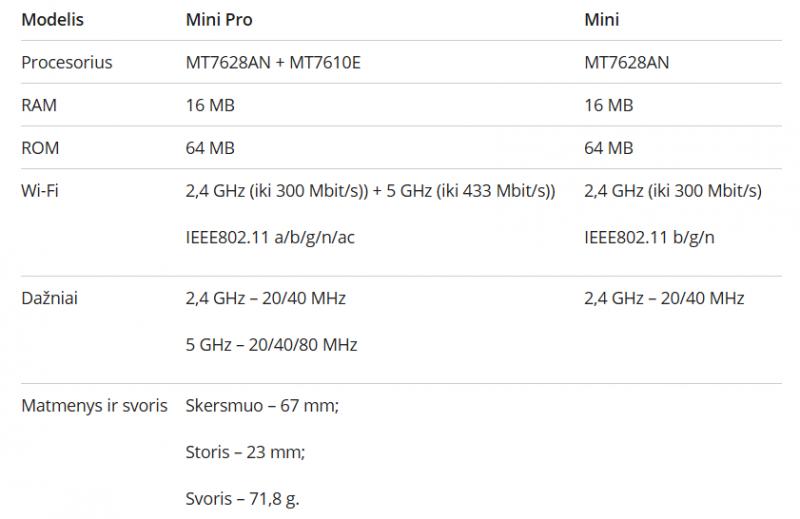Screen dimensions: 800x519
Task: Click the 5 GHz iki 433 Mbit/s text
Action: tap(470, 191)
